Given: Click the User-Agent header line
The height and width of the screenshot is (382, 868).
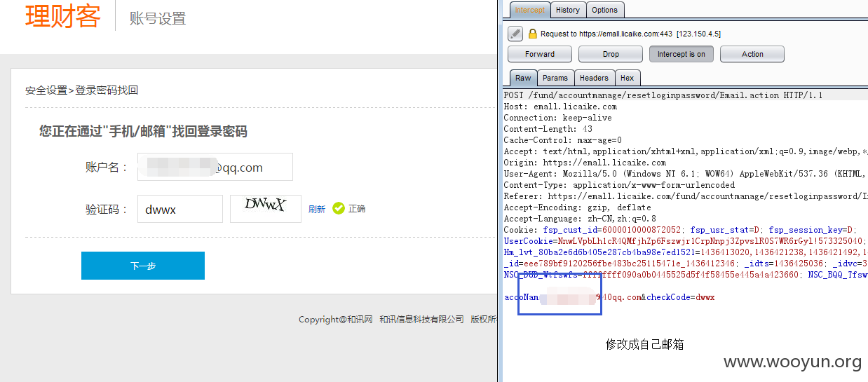Looking at the screenshot, I should pyautogui.click(x=686, y=174).
